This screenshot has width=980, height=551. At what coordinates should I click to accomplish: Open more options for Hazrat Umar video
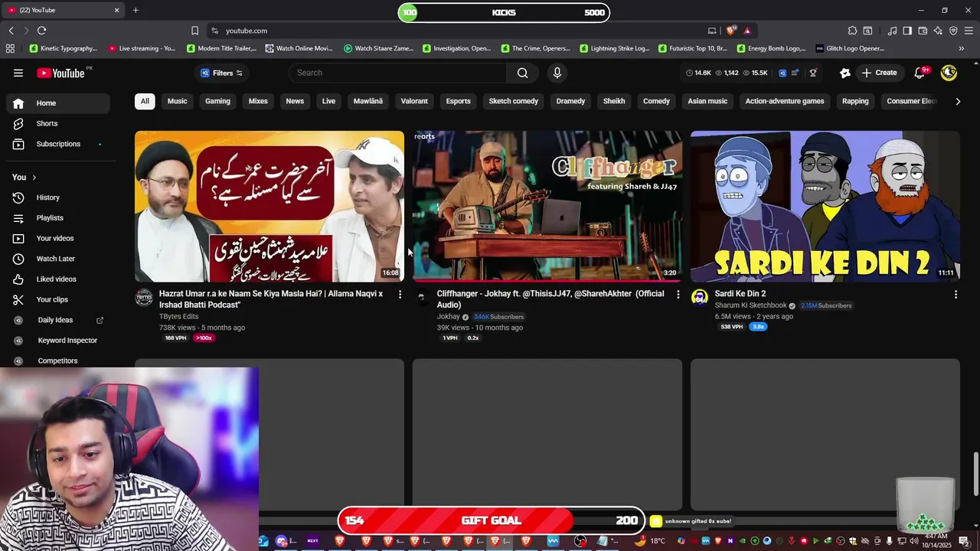click(x=400, y=295)
